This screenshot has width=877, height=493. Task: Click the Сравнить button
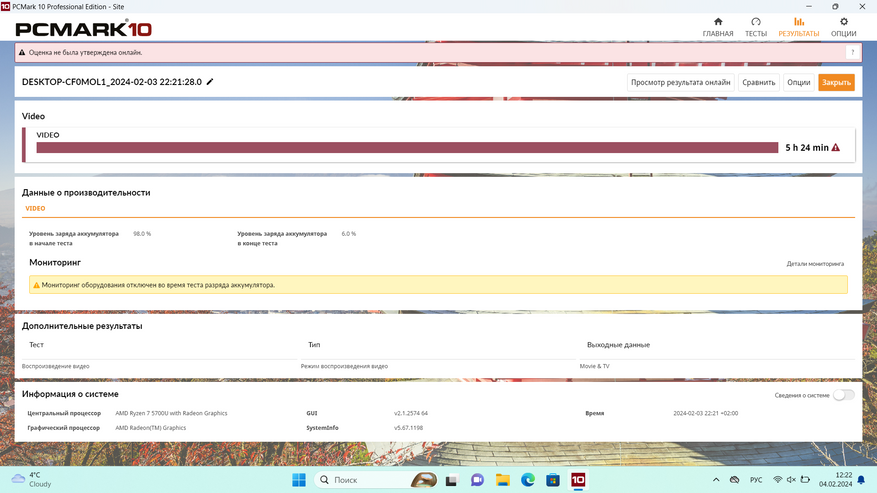pyautogui.click(x=758, y=82)
